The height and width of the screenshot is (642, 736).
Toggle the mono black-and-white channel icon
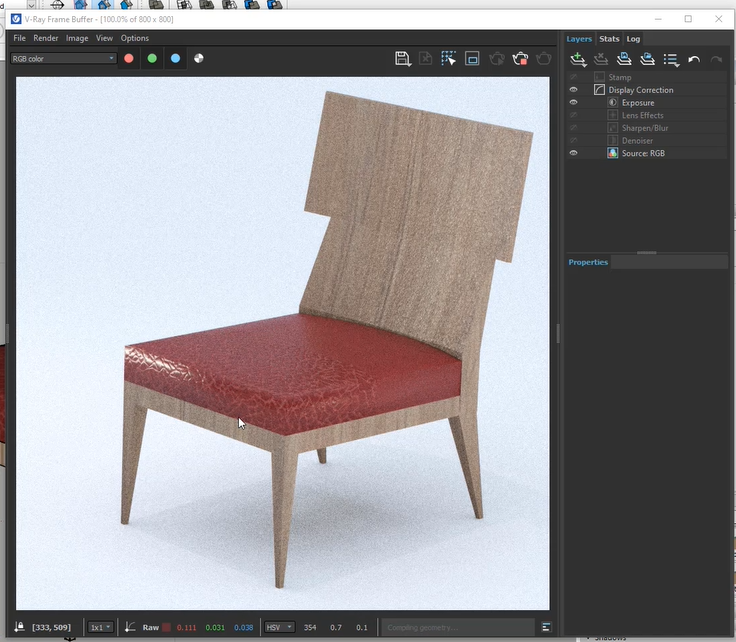199,58
